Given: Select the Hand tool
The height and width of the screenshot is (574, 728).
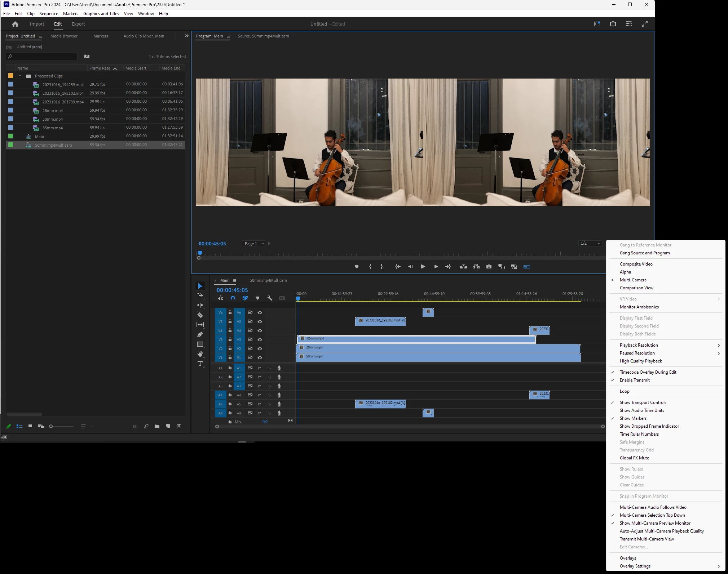Looking at the screenshot, I should coord(200,354).
